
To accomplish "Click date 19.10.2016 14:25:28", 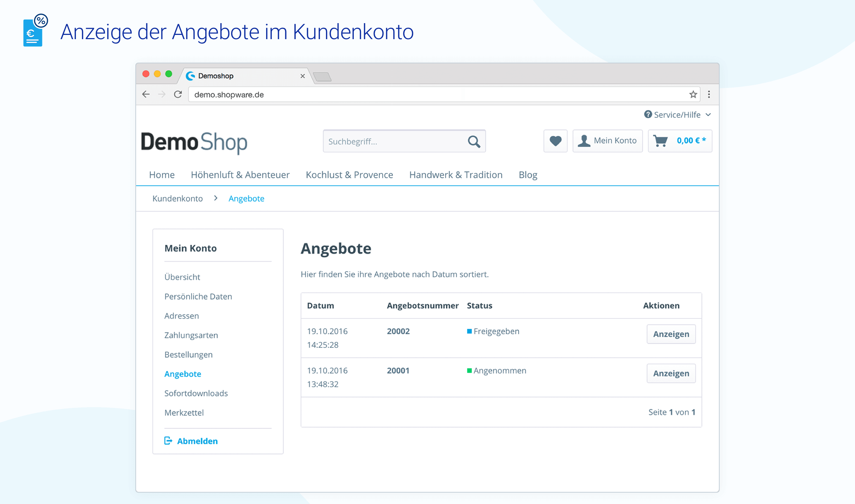I will (327, 338).
